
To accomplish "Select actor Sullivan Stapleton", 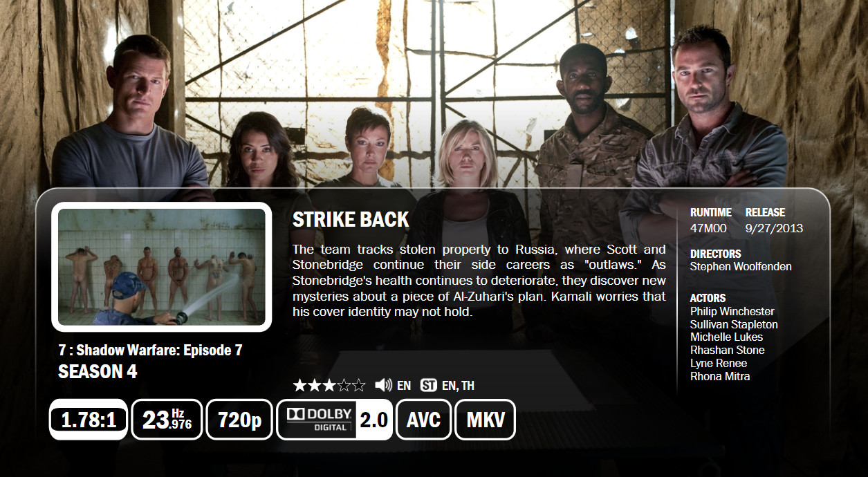I will pyautogui.click(x=734, y=324).
